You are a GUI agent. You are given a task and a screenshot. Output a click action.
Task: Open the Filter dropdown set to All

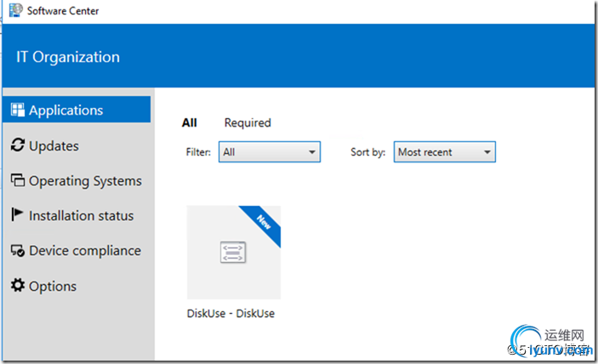click(x=269, y=152)
